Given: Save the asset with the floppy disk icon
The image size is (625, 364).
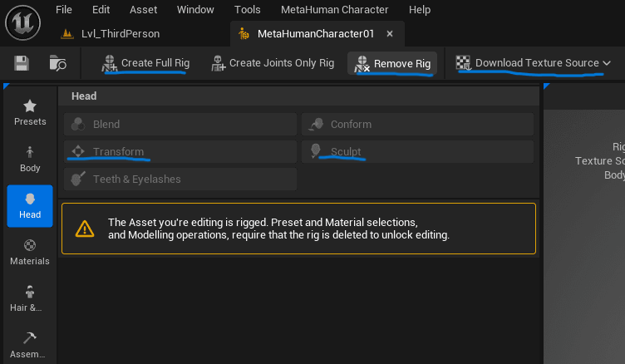Looking at the screenshot, I should pyautogui.click(x=22, y=63).
